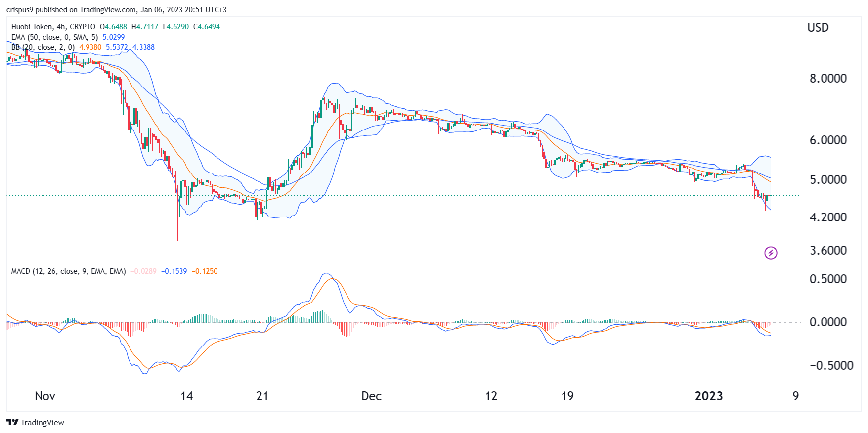
Task: Click the 5.0000 price axis label
Action: (828, 179)
